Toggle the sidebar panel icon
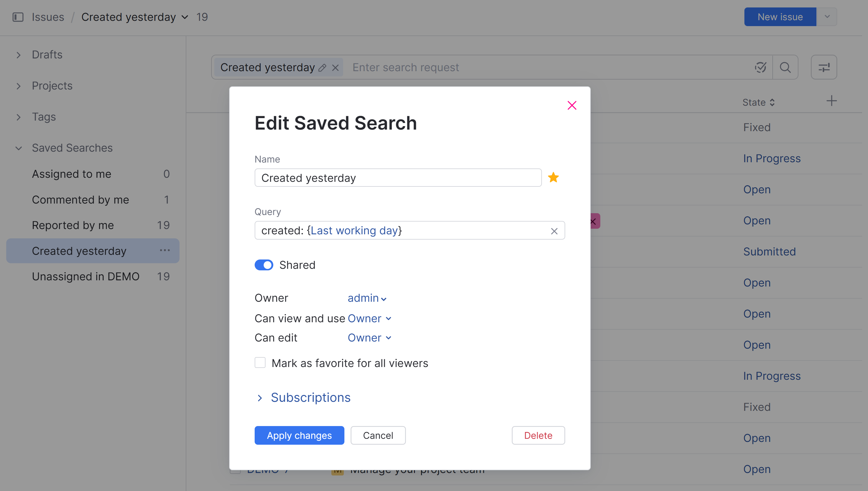Screen dimensions: 868x491 coord(18,17)
